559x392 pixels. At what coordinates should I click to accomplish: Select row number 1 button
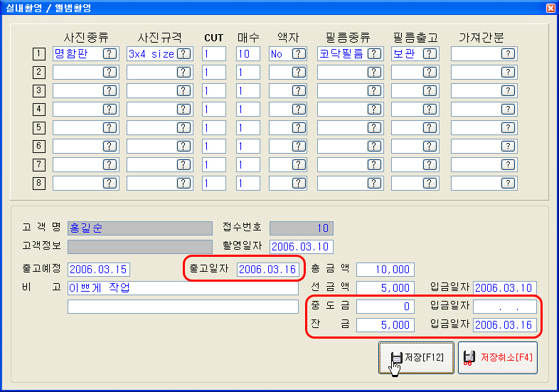39,54
